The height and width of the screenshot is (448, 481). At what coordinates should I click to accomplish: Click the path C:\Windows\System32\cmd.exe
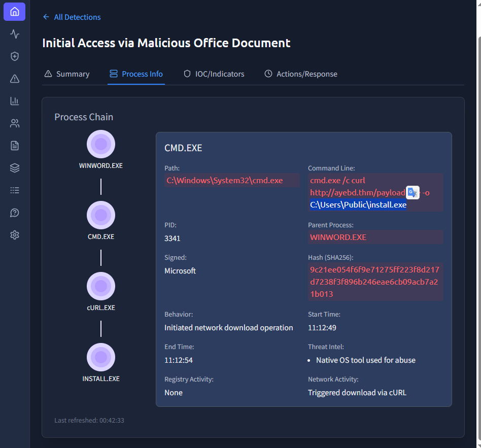225,181
